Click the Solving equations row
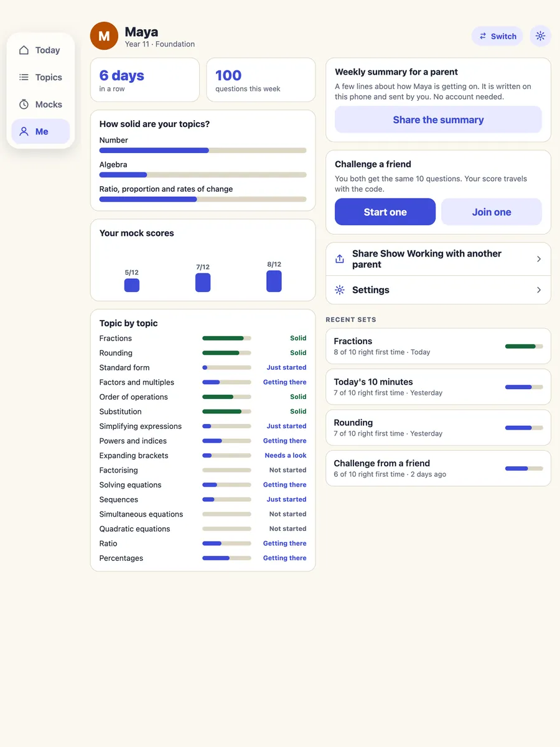560x747 pixels. pyautogui.click(x=203, y=485)
